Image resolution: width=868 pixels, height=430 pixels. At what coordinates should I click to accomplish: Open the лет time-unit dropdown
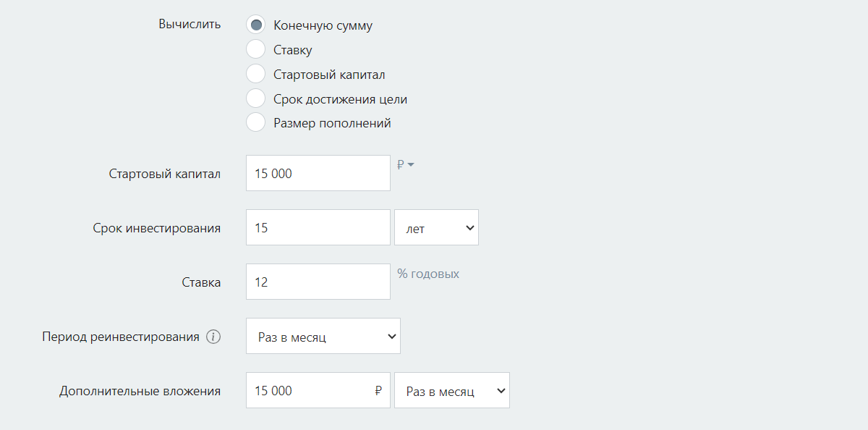(436, 227)
